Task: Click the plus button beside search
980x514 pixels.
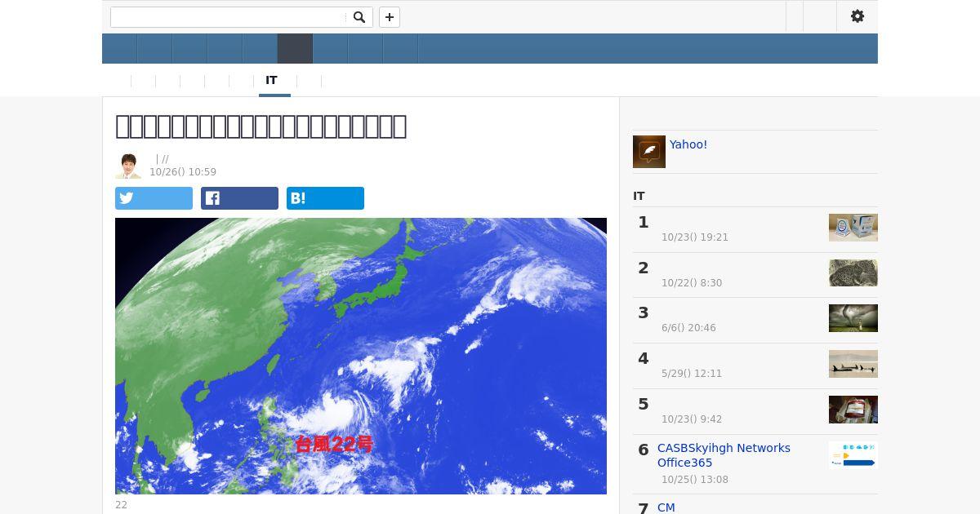Action: (x=390, y=17)
